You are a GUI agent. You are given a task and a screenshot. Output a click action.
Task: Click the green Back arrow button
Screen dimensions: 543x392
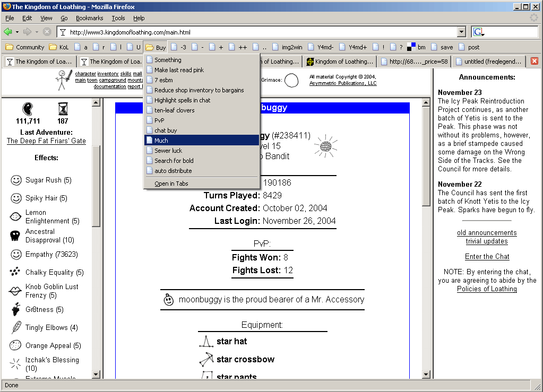[7, 32]
